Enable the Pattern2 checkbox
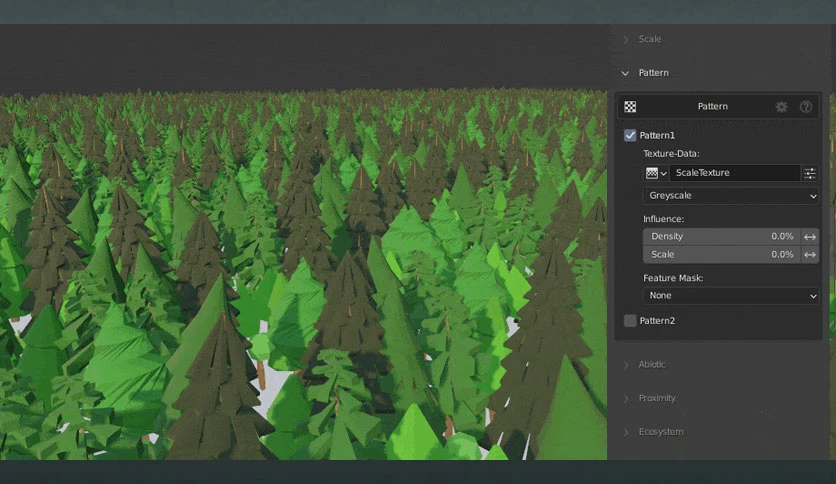 click(630, 320)
